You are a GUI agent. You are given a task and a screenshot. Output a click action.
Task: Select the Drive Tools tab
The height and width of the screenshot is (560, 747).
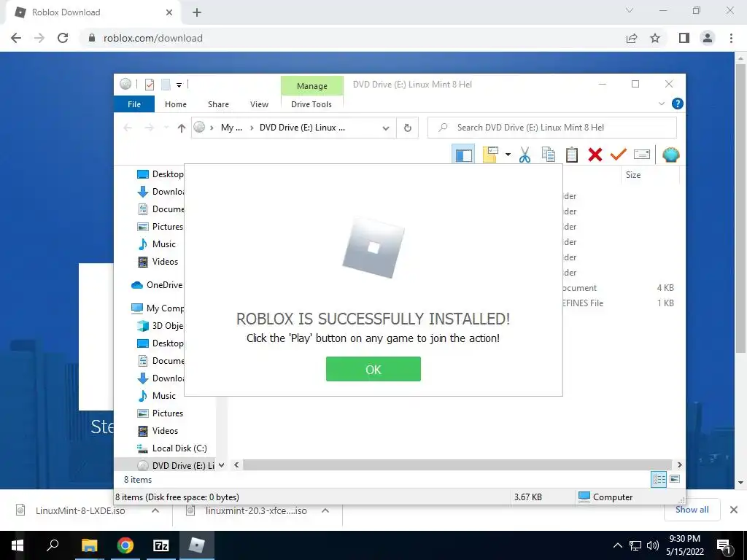pos(311,104)
